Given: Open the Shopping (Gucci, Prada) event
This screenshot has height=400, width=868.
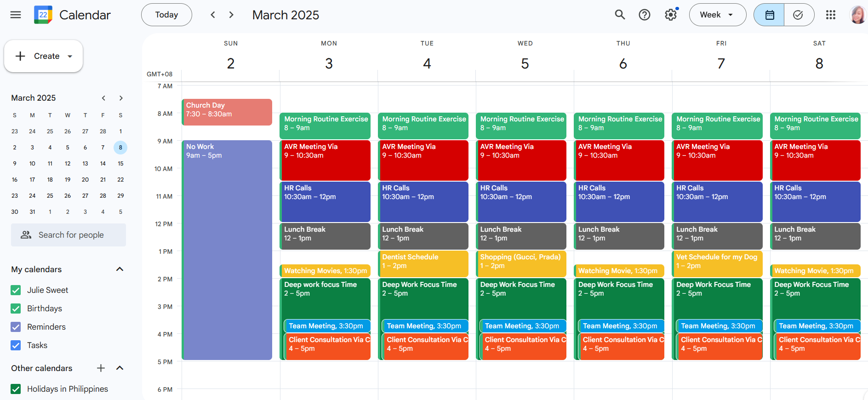Looking at the screenshot, I should (x=521, y=264).
